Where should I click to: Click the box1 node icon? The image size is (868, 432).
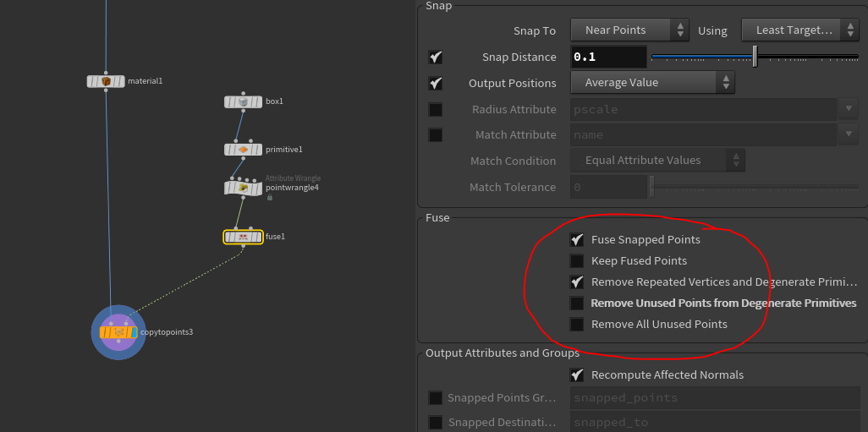(x=243, y=101)
